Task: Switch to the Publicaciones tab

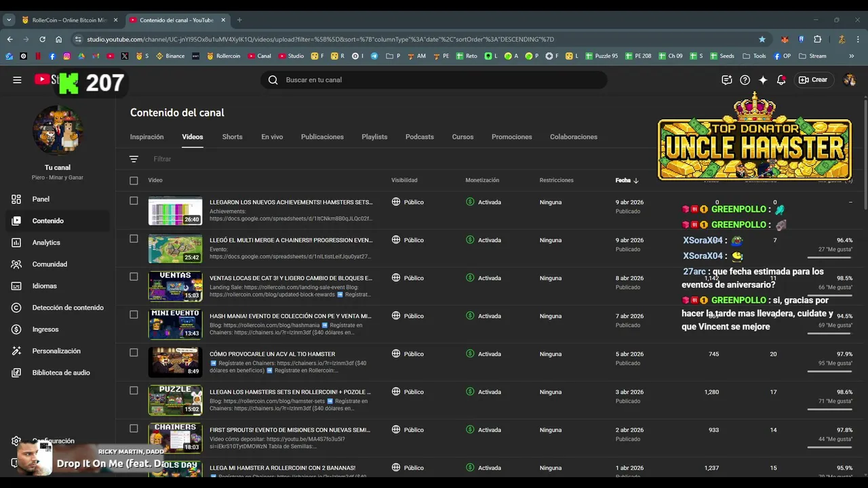Action: click(x=322, y=137)
